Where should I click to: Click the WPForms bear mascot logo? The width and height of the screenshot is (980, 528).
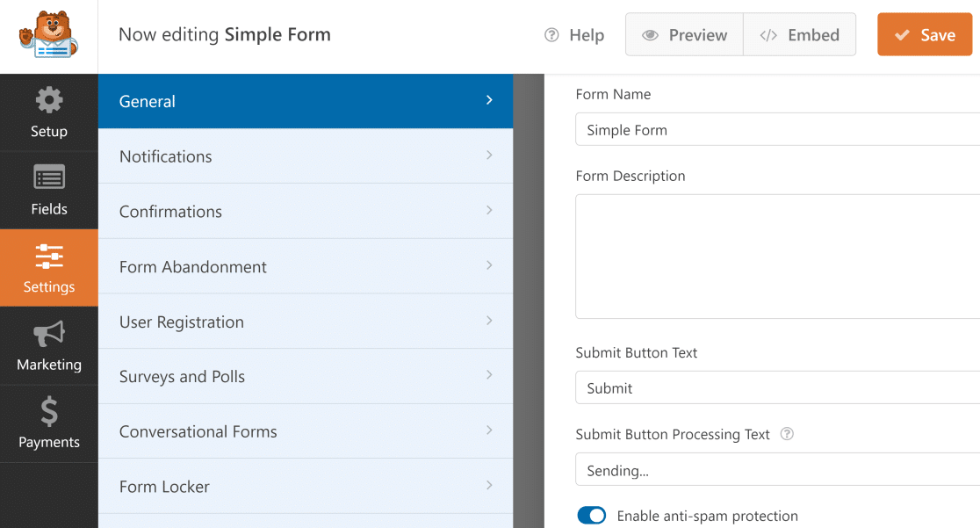pos(49,35)
